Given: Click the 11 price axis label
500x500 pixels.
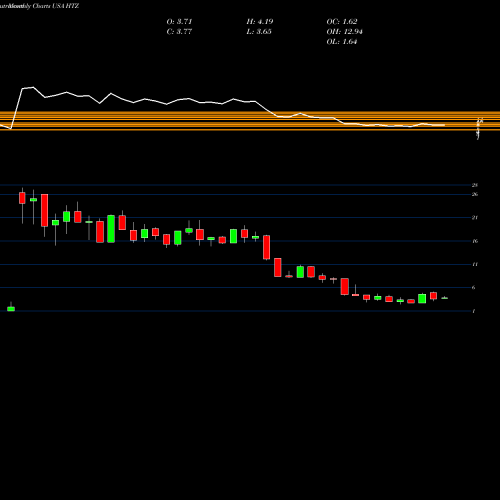Looking at the screenshot, I should (475, 264).
